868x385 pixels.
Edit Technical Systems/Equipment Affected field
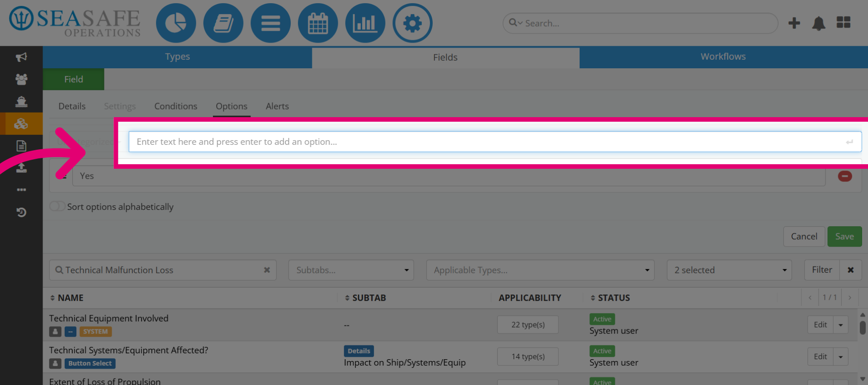820,356
